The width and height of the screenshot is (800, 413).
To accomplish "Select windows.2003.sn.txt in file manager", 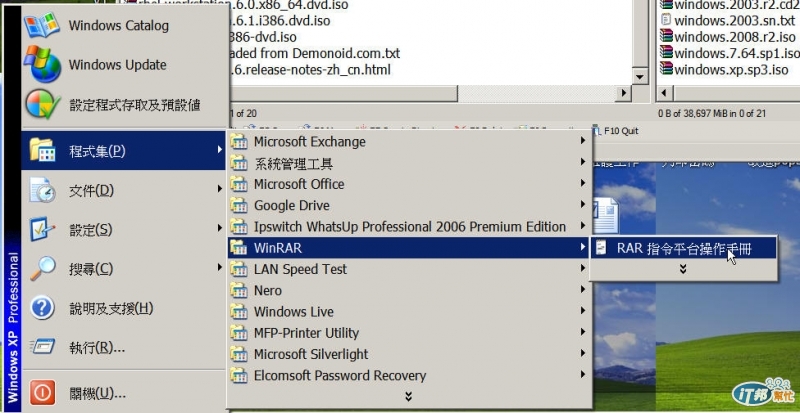I will point(728,21).
